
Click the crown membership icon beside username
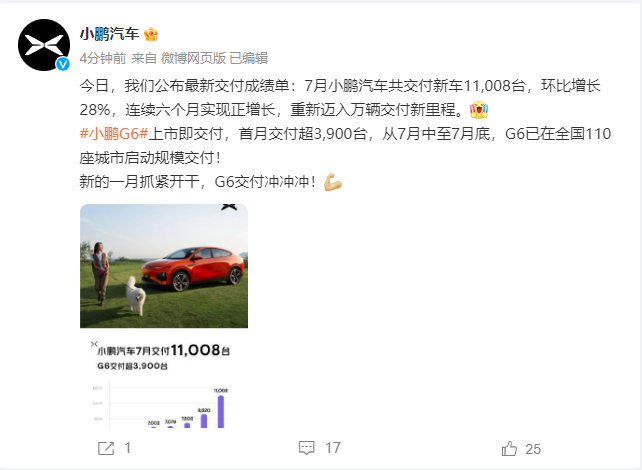point(151,34)
